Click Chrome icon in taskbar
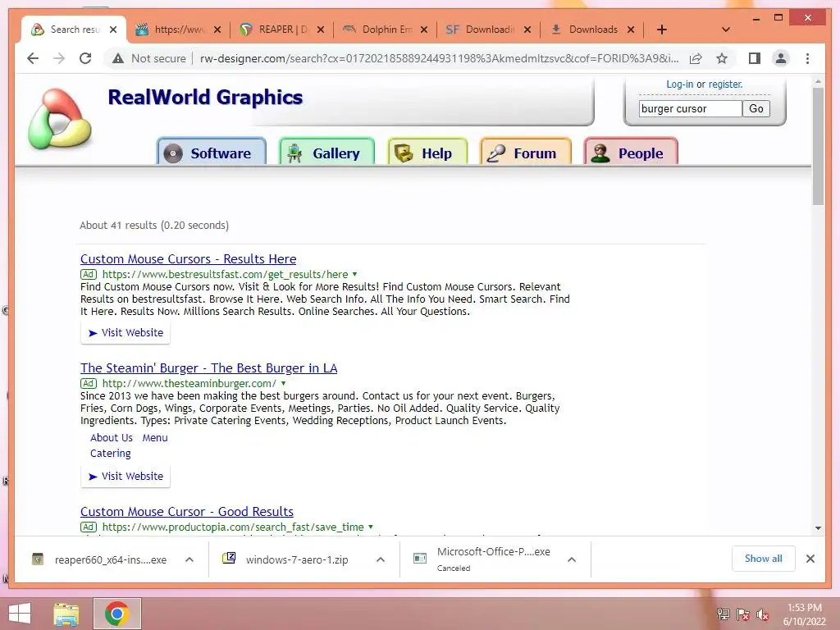The width and height of the screenshot is (840, 630). click(x=116, y=614)
